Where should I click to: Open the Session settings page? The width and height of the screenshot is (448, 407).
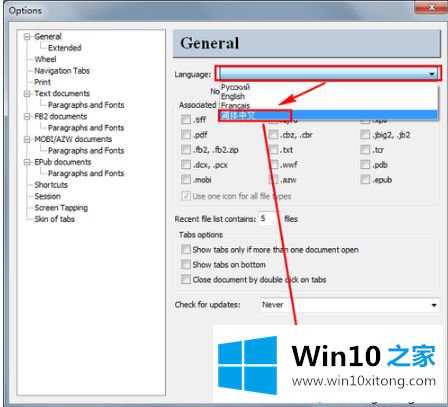point(47,196)
